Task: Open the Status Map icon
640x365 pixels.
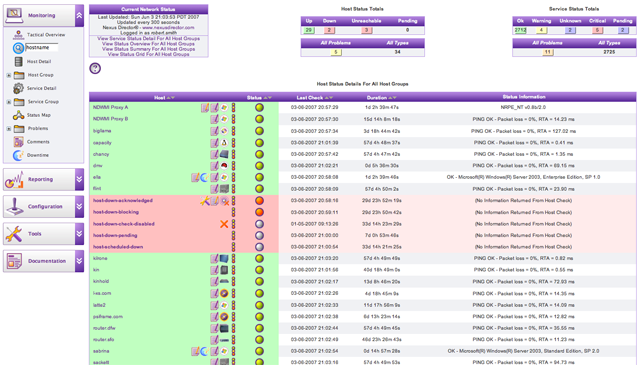Action: tap(18, 115)
